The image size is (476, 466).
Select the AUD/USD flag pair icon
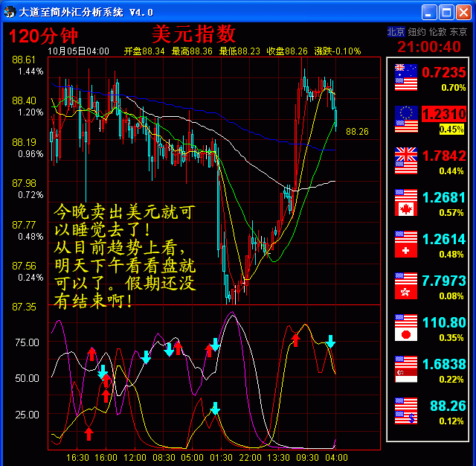406,77
